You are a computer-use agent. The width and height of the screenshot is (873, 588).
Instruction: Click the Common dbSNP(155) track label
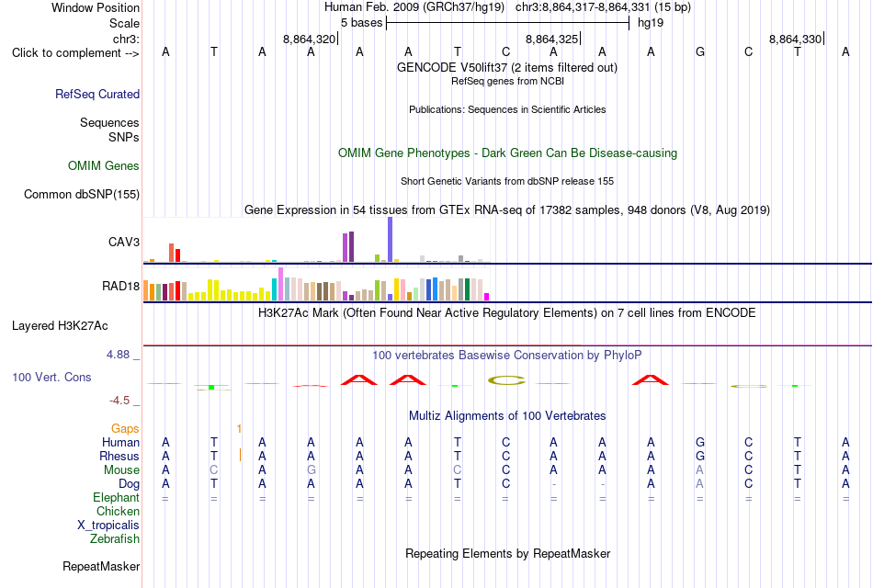click(x=82, y=195)
